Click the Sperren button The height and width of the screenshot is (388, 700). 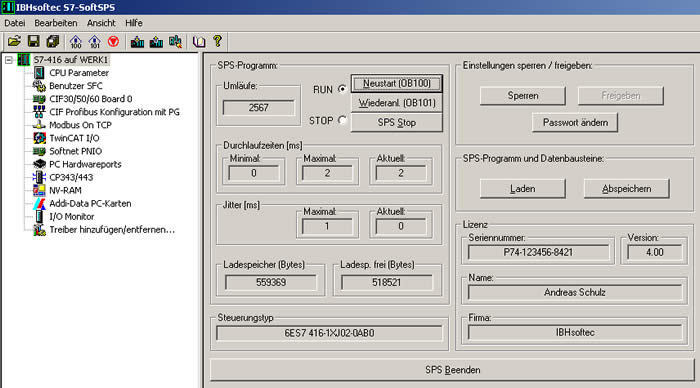523,96
